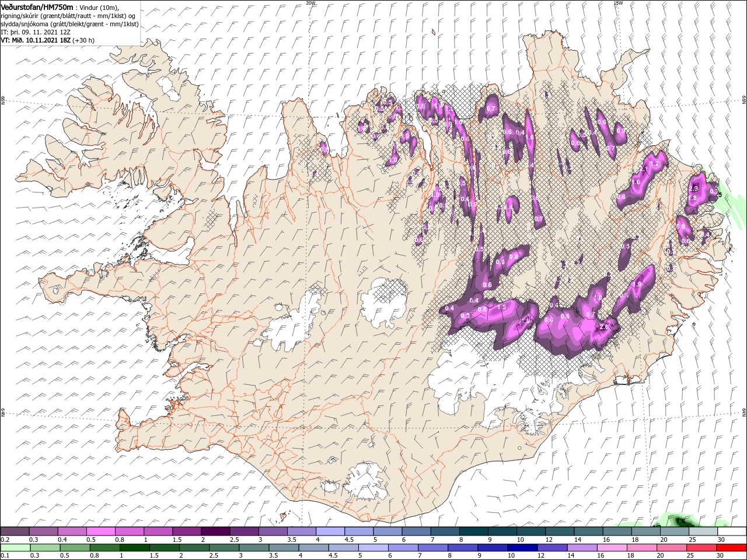Click the 1.9 precipitation value label
747x560 pixels.
click(637, 284)
